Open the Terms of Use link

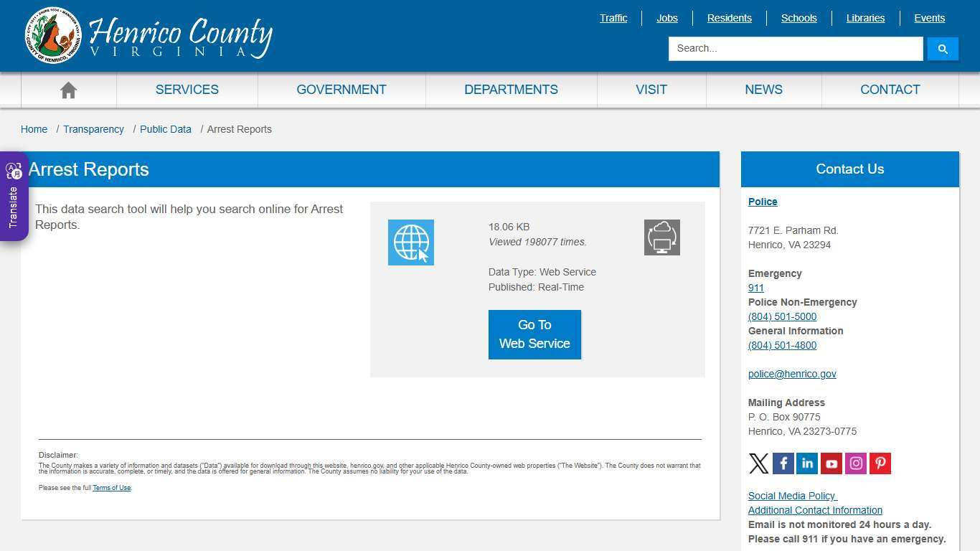point(111,487)
